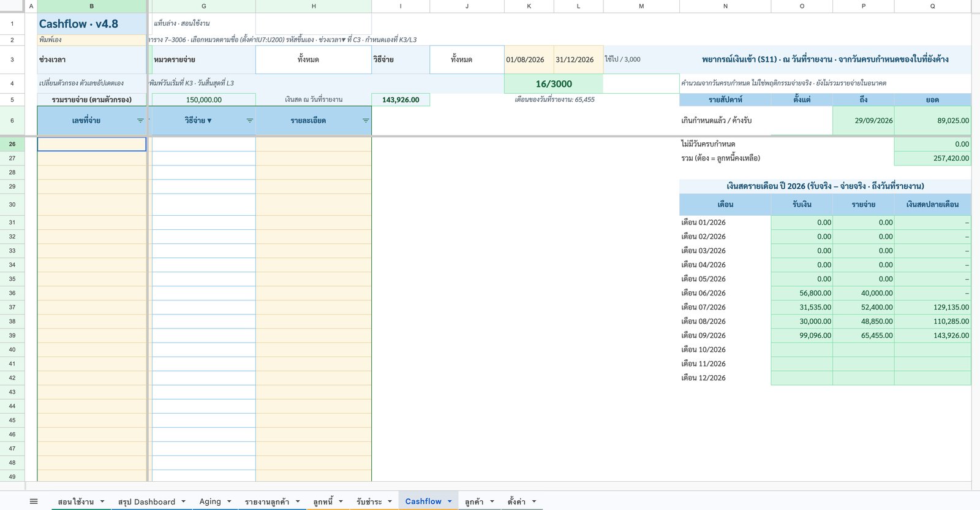Select the date 29/09/2026 cell
The width and height of the screenshot is (980, 510).
pos(864,121)
